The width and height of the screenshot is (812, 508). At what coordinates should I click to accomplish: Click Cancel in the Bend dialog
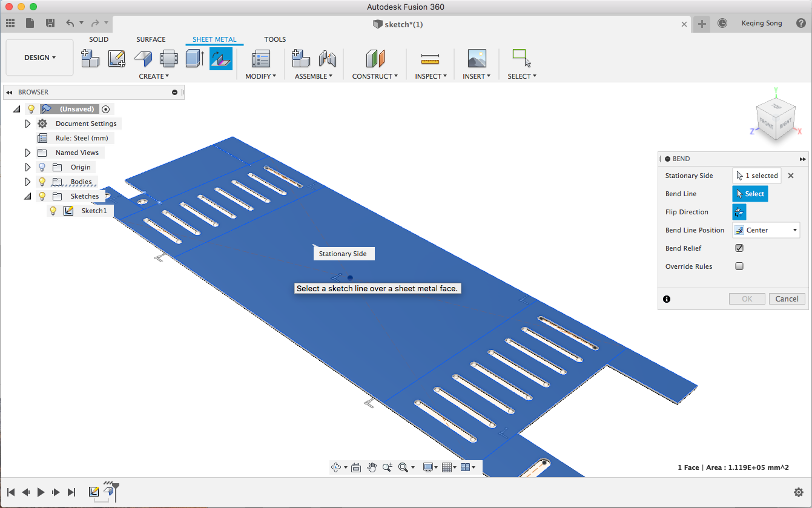point(787,299)
